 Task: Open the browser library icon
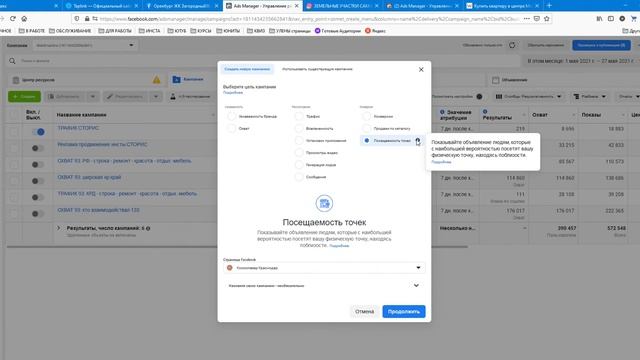tap(599, 18)
